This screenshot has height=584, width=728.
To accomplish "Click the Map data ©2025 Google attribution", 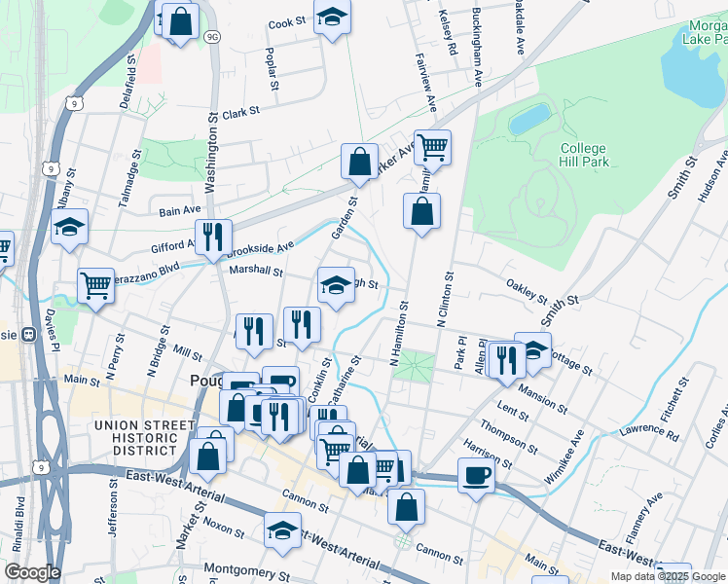I will (668, 576).
